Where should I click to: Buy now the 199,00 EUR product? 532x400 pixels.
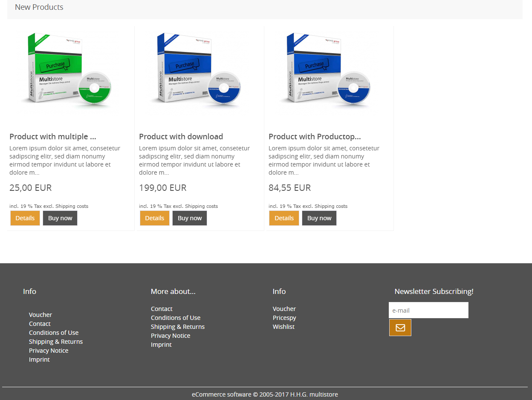click(x=190, y=218)
